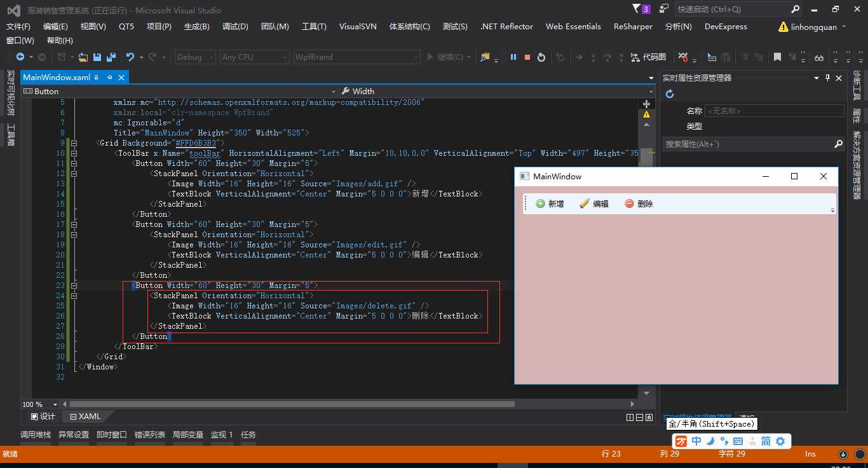Switch to the 设计 designer tab
This screenshot has width=868, height=468.
pos(43,416)
